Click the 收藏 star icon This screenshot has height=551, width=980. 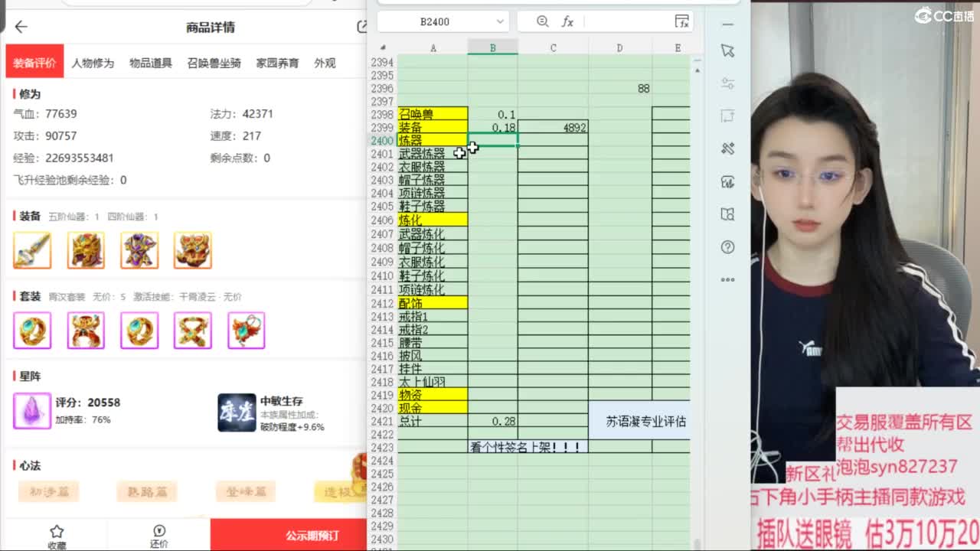(x=56, y=531)
